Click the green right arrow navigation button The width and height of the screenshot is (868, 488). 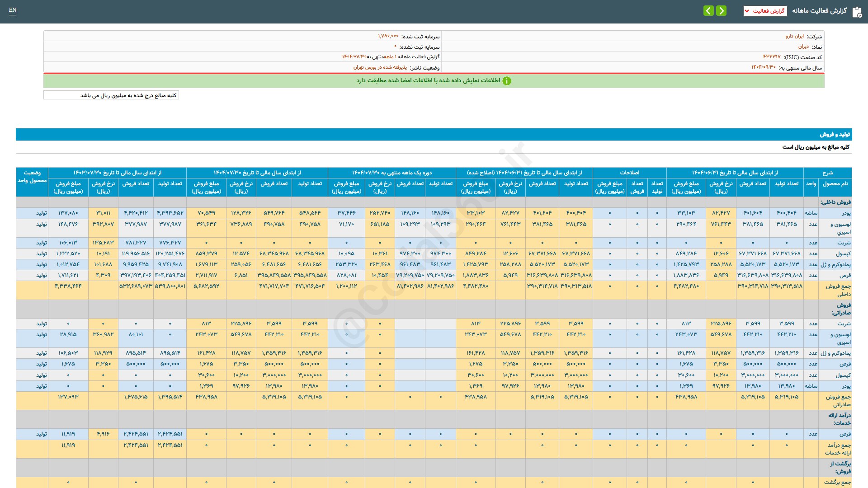[x=722, y=10]
